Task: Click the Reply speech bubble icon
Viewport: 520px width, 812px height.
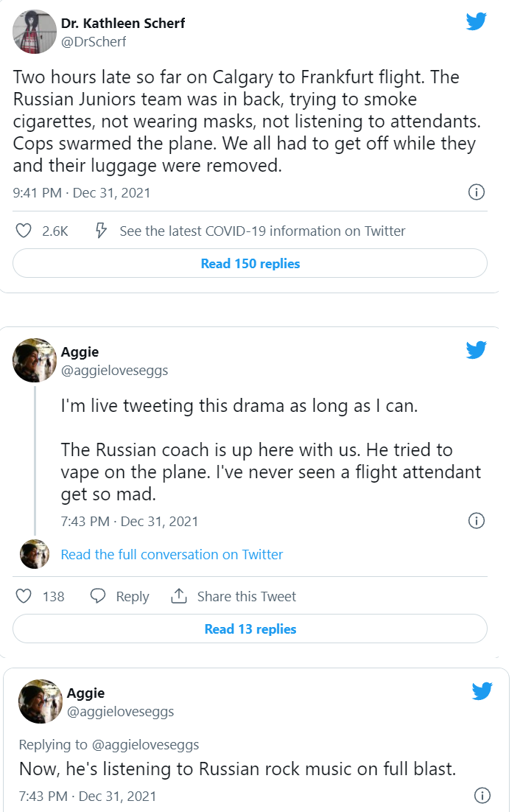Action: pos(98,596)
